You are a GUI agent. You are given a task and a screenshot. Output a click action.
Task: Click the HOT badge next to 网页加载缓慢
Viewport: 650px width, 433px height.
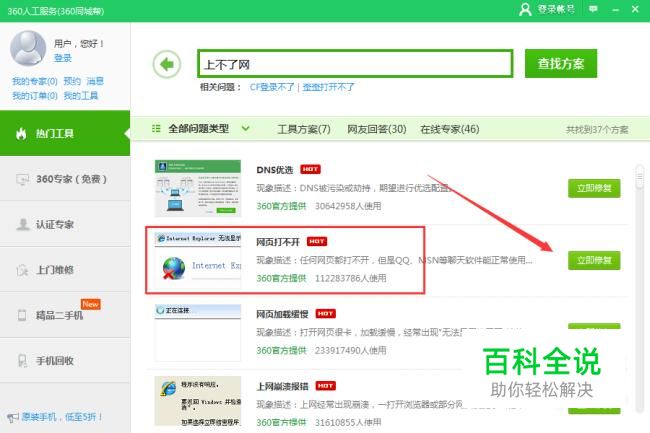point(325,314)
